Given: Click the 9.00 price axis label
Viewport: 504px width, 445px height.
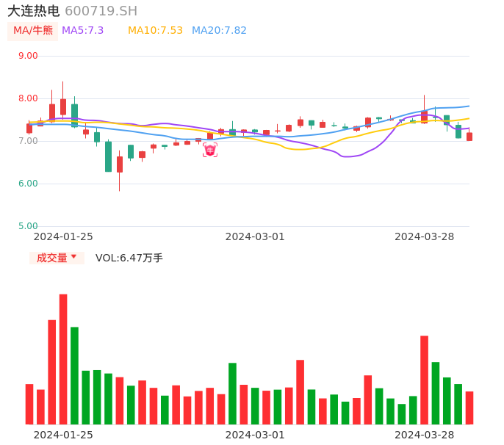Looking at the screenshot, I should pyautogui.click(x=28, y=56).
